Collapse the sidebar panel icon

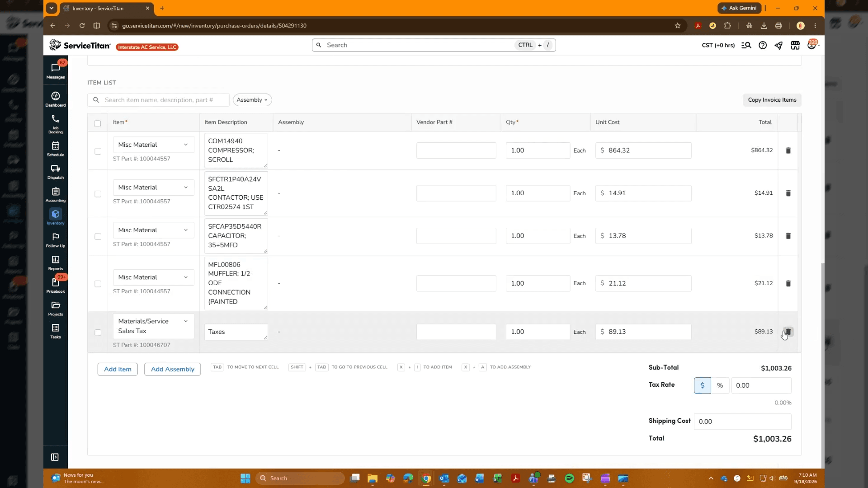pos(55,457)
